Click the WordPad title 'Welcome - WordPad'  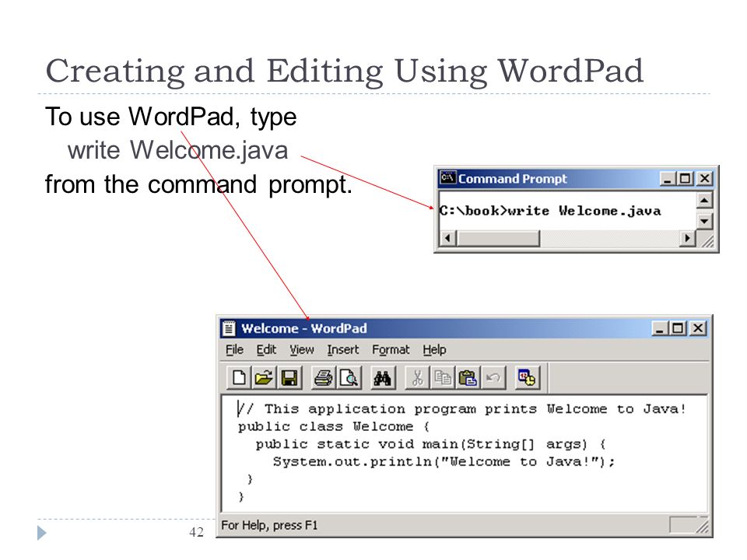[x=304, y=328]
